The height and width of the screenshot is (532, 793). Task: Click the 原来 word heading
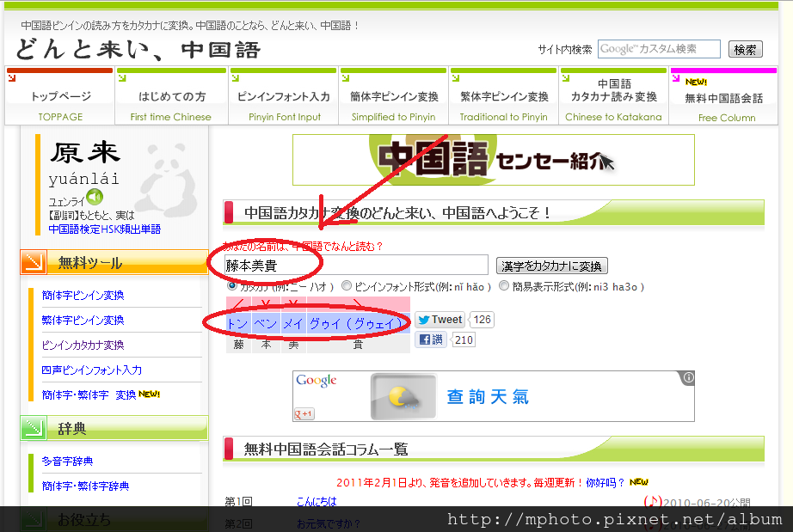click(85, 152)
